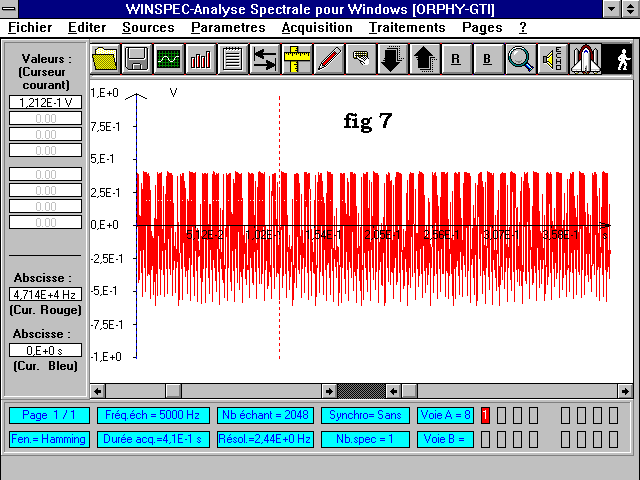
Task: Click the -5,E-1 y-axis label
Action: (x=104, y=291)
